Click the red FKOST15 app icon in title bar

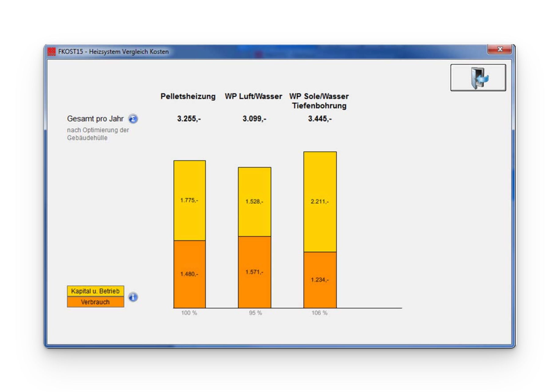point(52,52)
